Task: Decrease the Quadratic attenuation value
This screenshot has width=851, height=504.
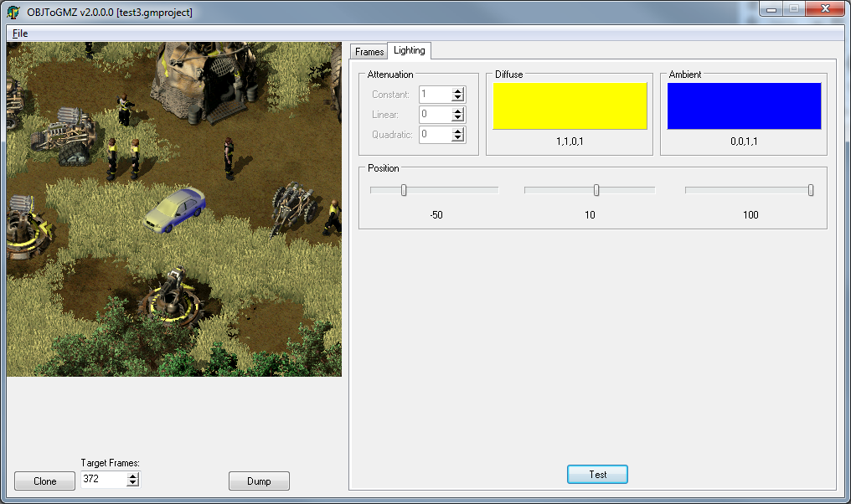Action: (458, 138)
